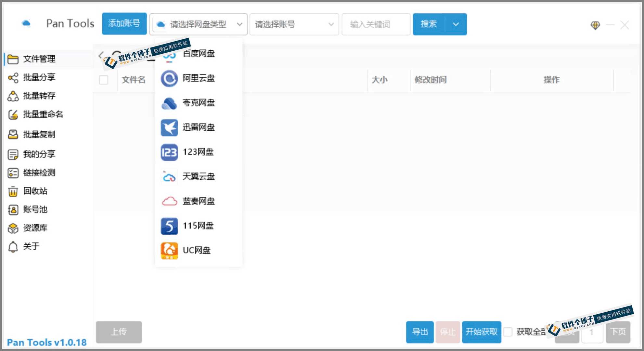Click the 蓝奏网盘 red cloud icon
644x351 pixels.
[169, 201]
